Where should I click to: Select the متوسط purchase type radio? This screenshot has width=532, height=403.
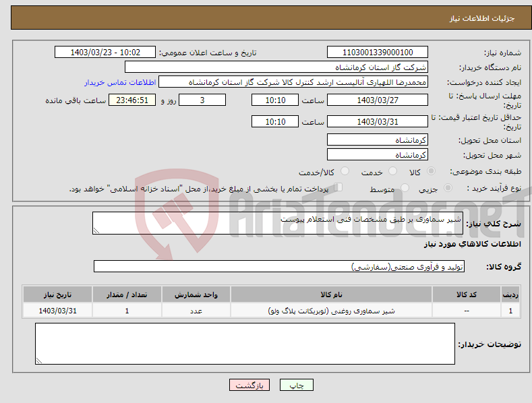pos(405,188)
